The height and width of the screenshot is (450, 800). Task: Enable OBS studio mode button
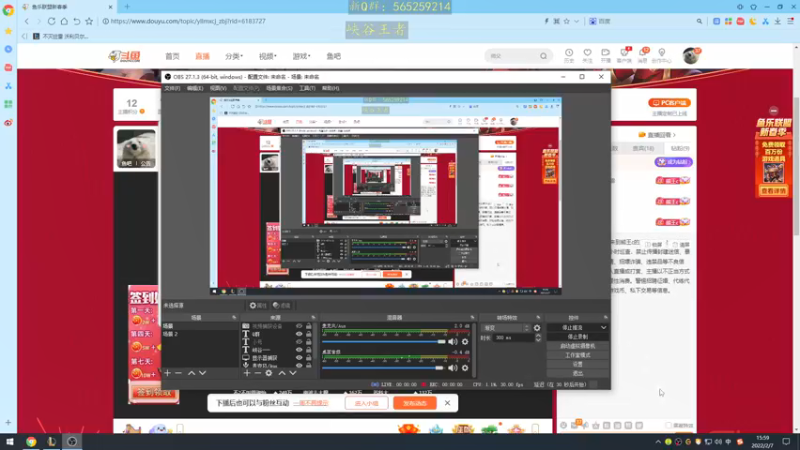[578, 355]
